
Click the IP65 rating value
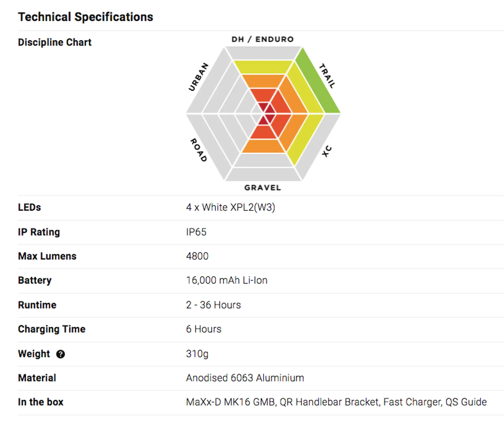point(196,232)
